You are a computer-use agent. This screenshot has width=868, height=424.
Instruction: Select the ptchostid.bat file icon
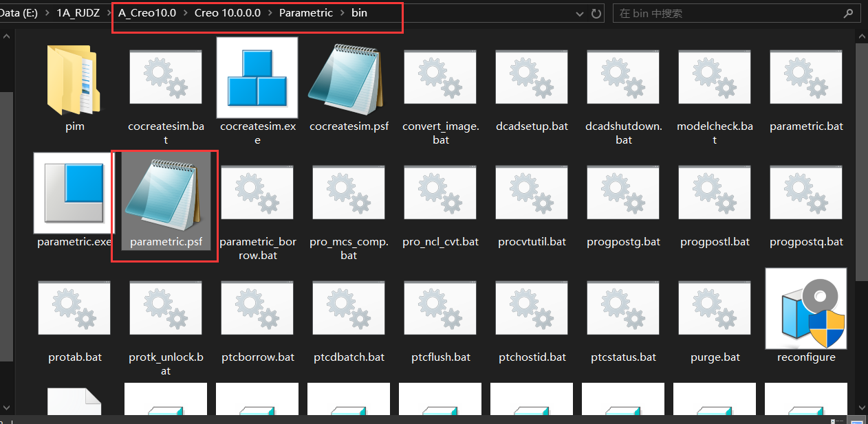(532, 309)
